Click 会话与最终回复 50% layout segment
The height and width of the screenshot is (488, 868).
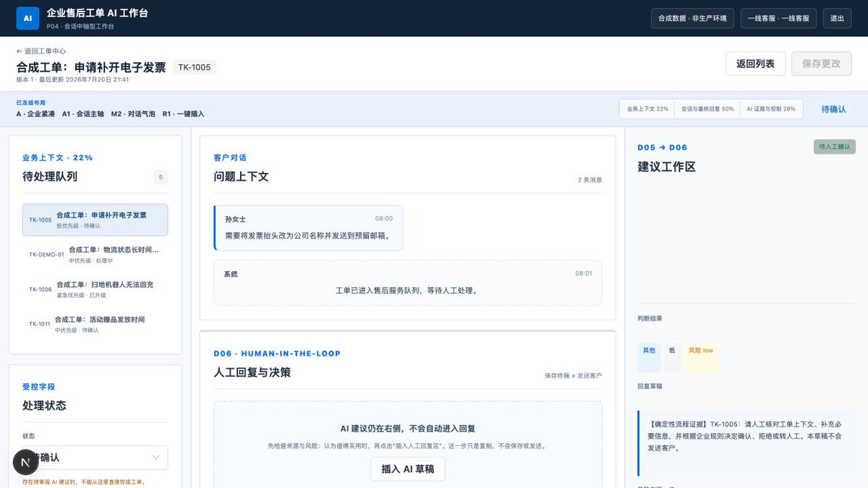[x=707, y=109]
